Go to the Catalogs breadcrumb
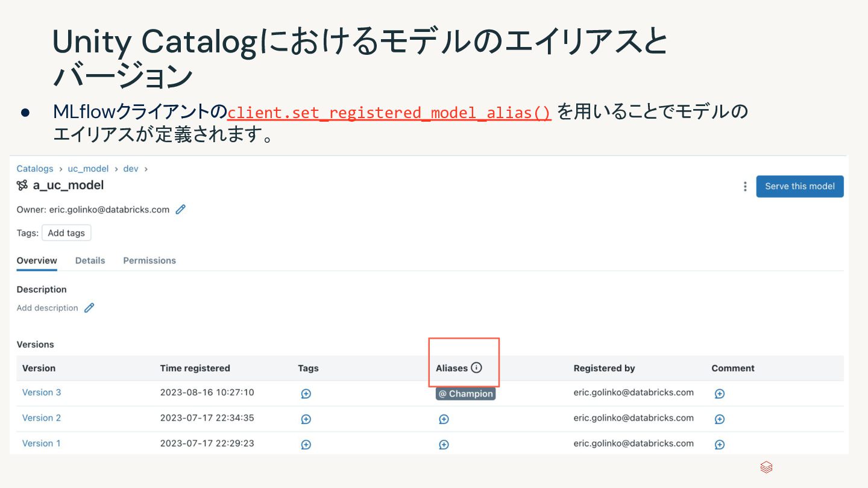The width and height of the screenshot is (868, 488). 35,169
